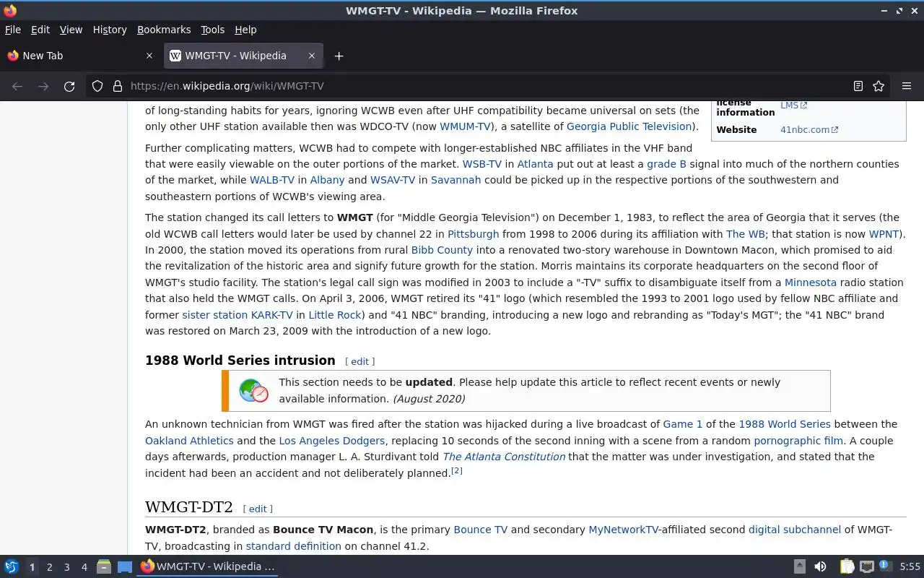Click the notification icon in the system tray

pos(885,566)
